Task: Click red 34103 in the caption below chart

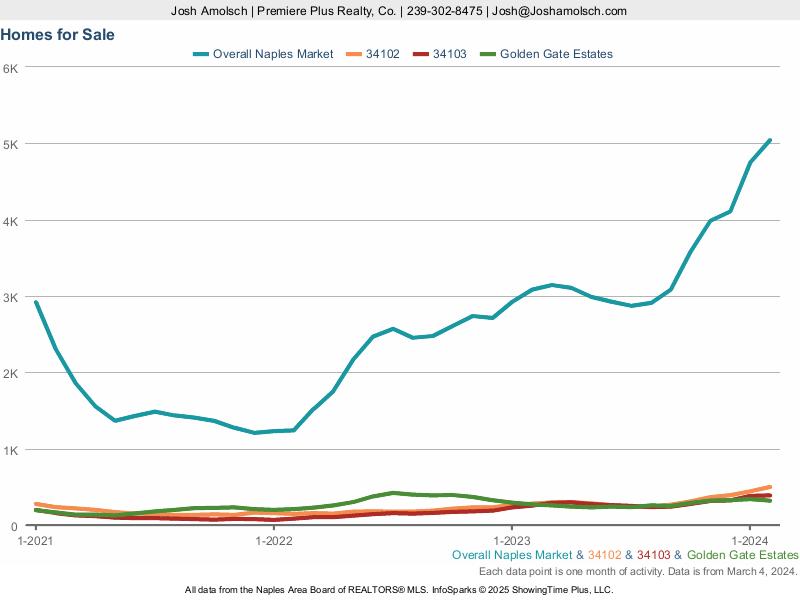Action: coord(654,555)
